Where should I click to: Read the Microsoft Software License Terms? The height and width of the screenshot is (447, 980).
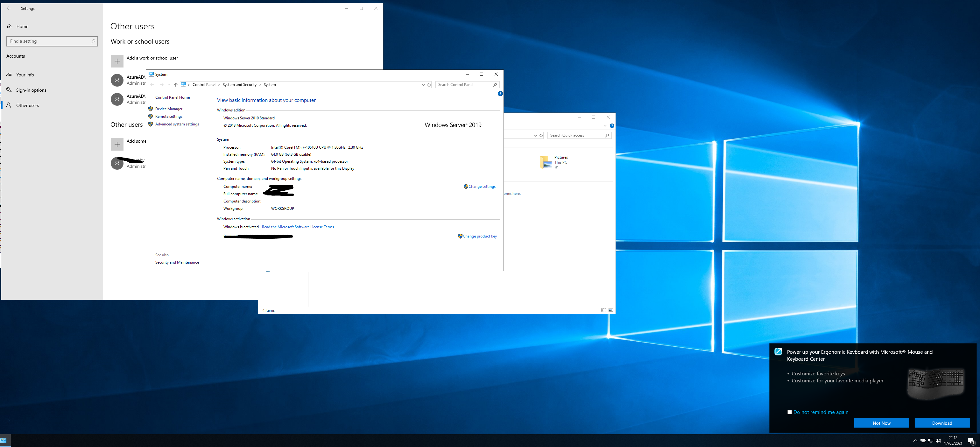[298, 227]
